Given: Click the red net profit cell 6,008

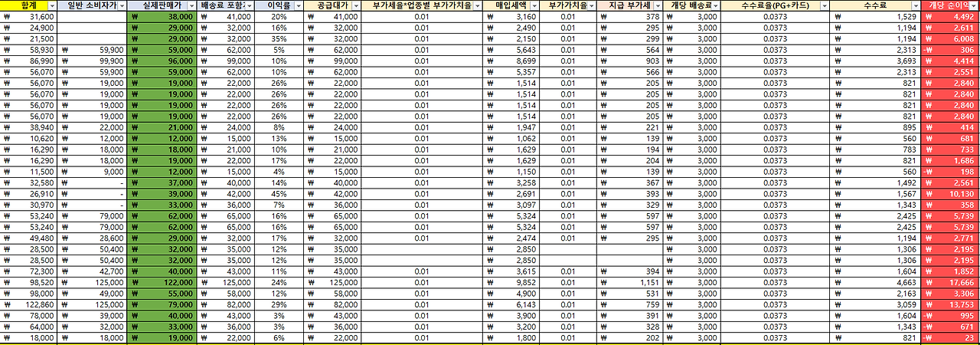Looking at the screenshot, I should coord(951,38).
